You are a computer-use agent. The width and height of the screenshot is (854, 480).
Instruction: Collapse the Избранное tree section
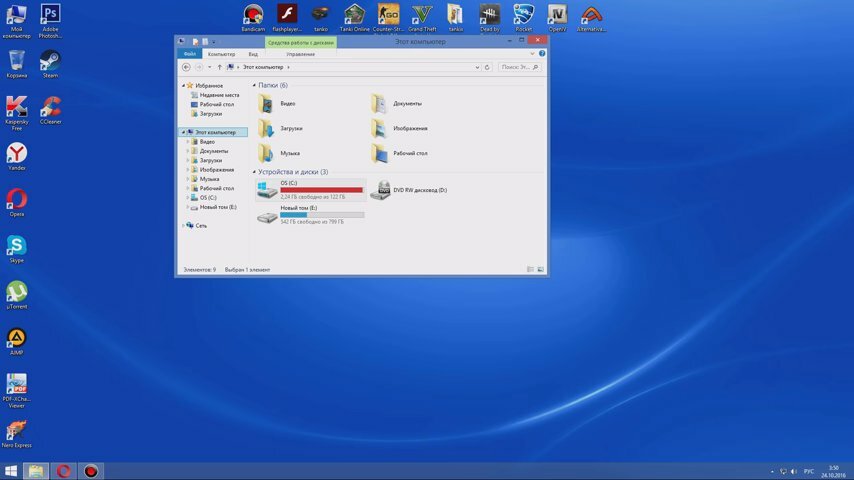(x=184, y=86)
